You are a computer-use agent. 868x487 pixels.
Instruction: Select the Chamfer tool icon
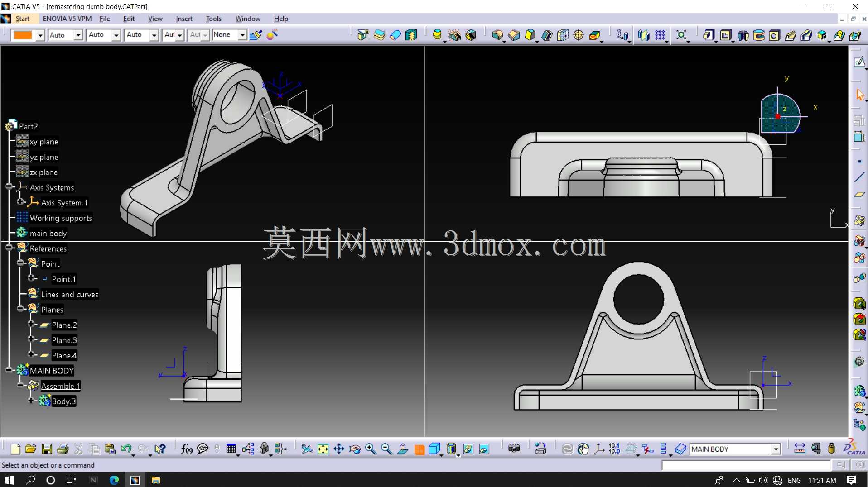pos(514,35)
